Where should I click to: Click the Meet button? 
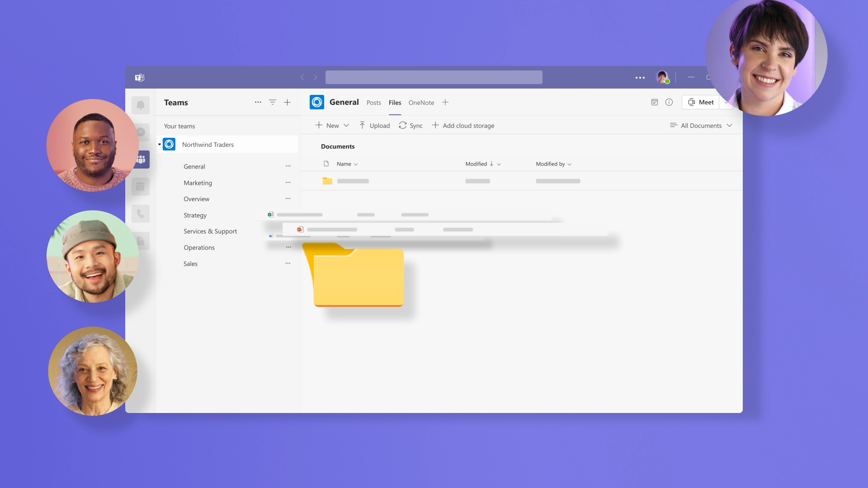(700, 103)
